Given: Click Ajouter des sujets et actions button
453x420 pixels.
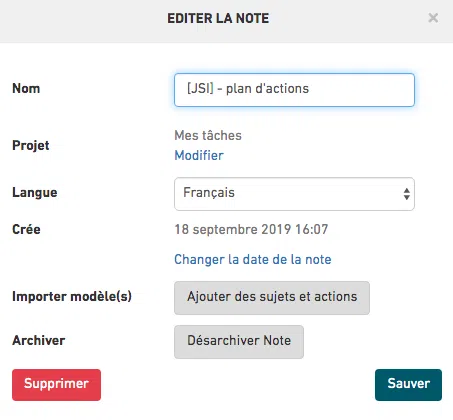Looking at the screenshot, I should (272, 298).
